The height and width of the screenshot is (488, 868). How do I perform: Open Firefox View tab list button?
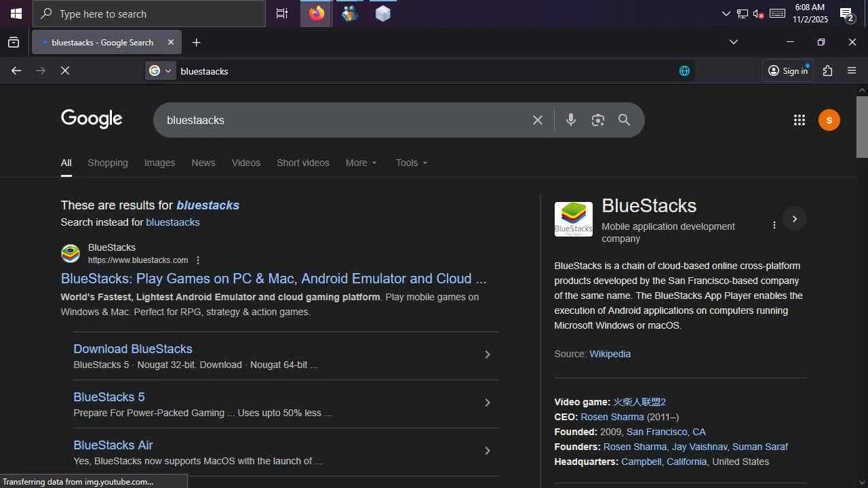[14, 43]
